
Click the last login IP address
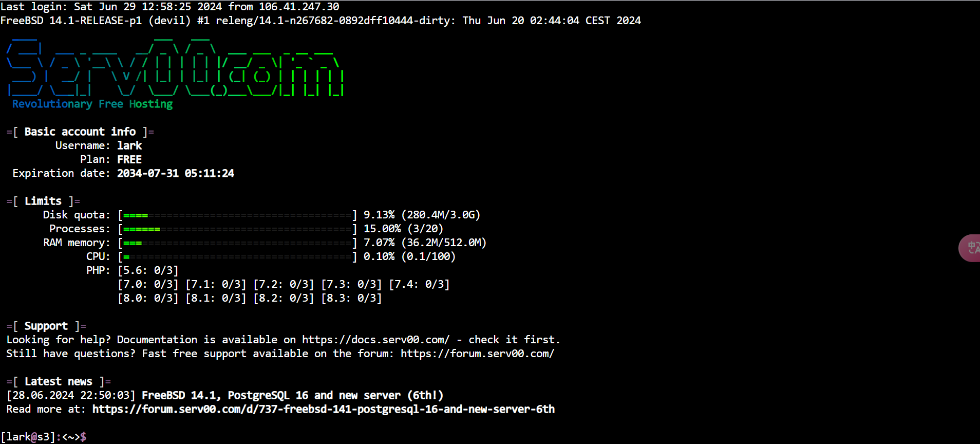(x=299, y=7)
